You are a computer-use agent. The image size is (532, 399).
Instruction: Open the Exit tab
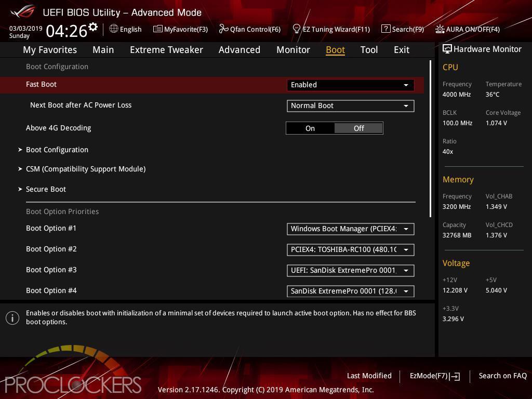(x=402, y=50)
